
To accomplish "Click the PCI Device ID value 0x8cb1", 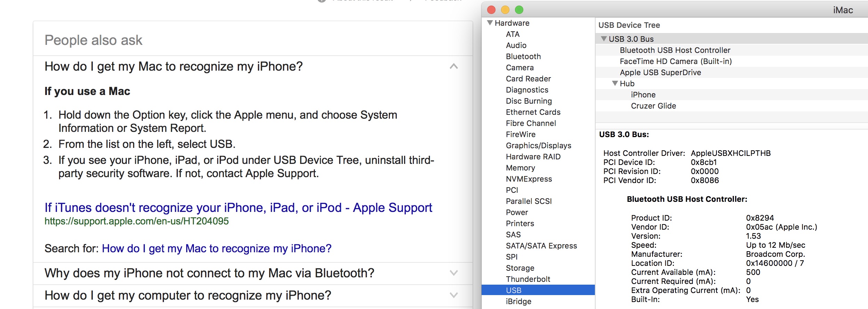I will click(x=704, y=162).
